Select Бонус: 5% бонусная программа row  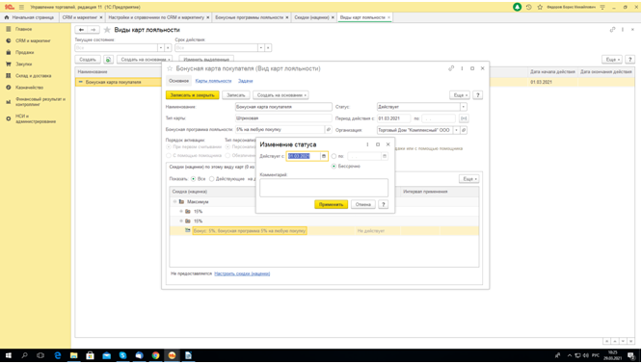tap(324, 231)
